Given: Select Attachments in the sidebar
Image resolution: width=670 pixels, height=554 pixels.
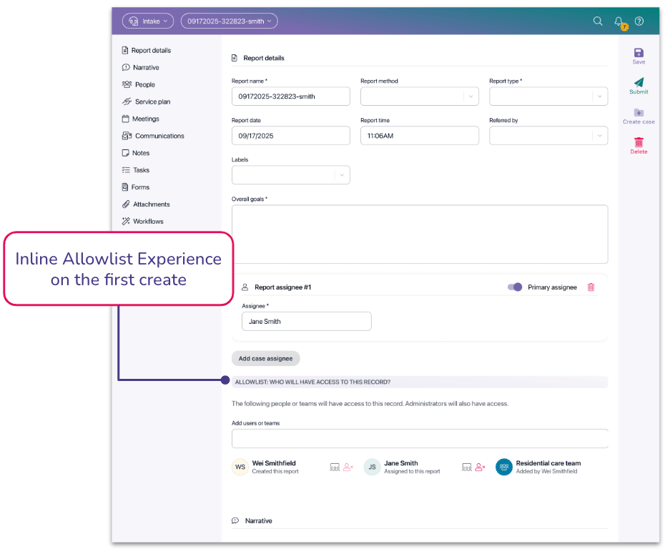Looking at the screenshot, I should (151, 204).
